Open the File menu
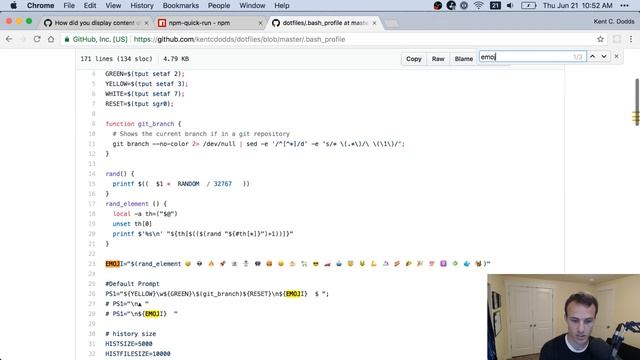Viewport: 640px width, 360px height. (69, 6)
